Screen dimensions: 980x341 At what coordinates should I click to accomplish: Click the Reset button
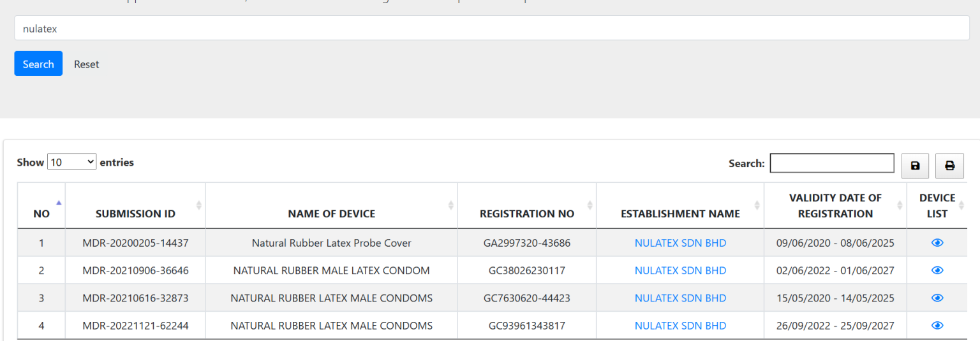coord(86,64)
